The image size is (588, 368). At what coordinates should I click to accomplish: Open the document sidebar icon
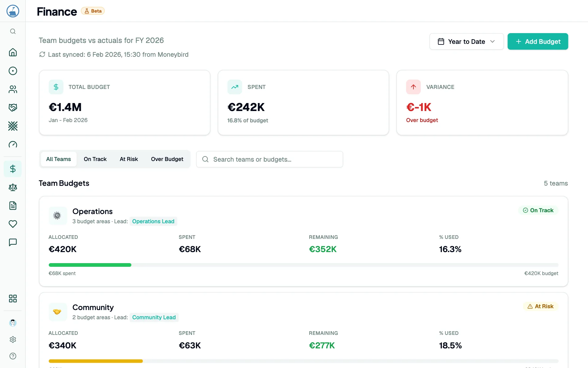click(13, 206)
